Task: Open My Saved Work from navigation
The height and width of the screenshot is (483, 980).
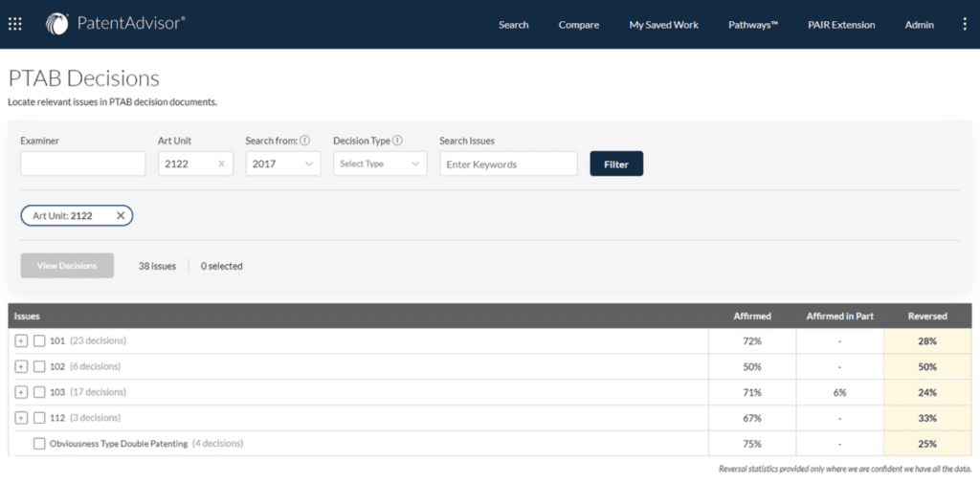Action: coord(663,25)
